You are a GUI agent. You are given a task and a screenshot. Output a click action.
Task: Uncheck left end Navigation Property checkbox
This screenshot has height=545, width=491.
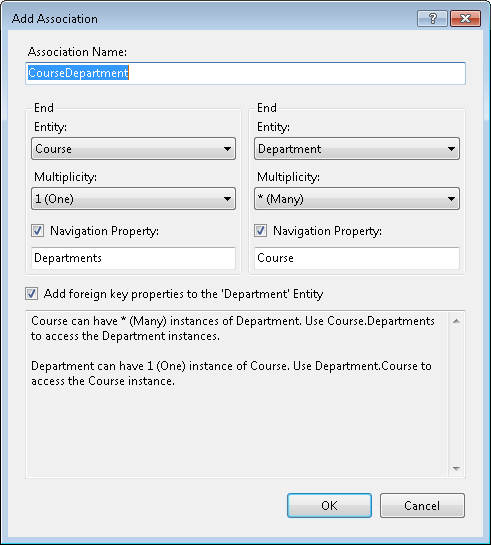[x=38, y=230]
